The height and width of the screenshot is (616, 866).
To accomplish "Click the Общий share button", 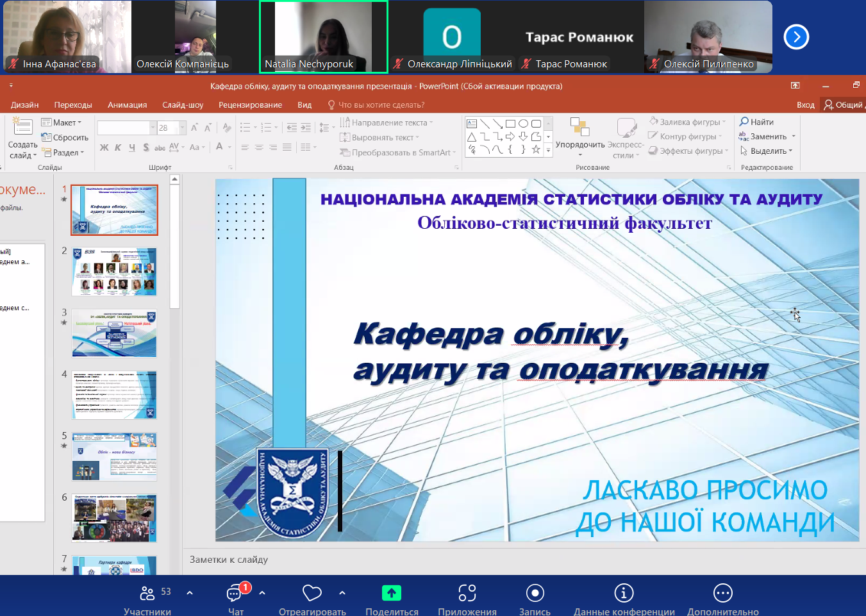I will [844, 104].
